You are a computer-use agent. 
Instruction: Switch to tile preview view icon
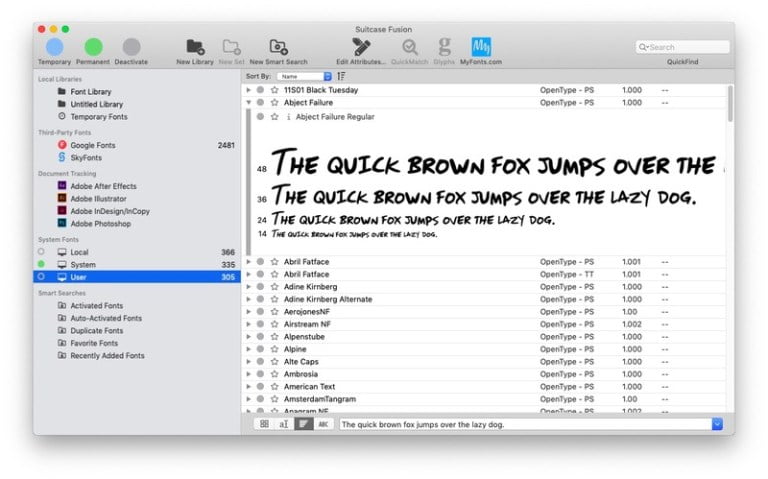[264, 424]
